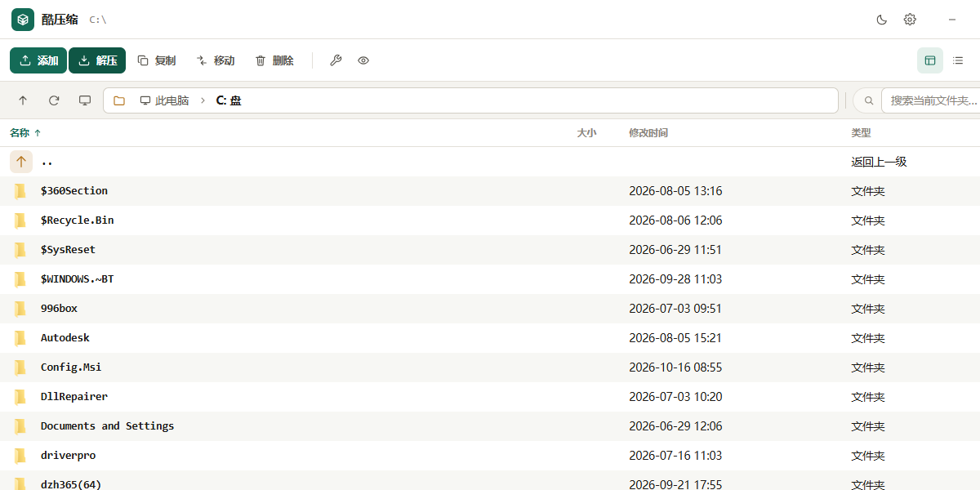Click the 添加 button
980x490 pixels.
[x=38, y=60]
